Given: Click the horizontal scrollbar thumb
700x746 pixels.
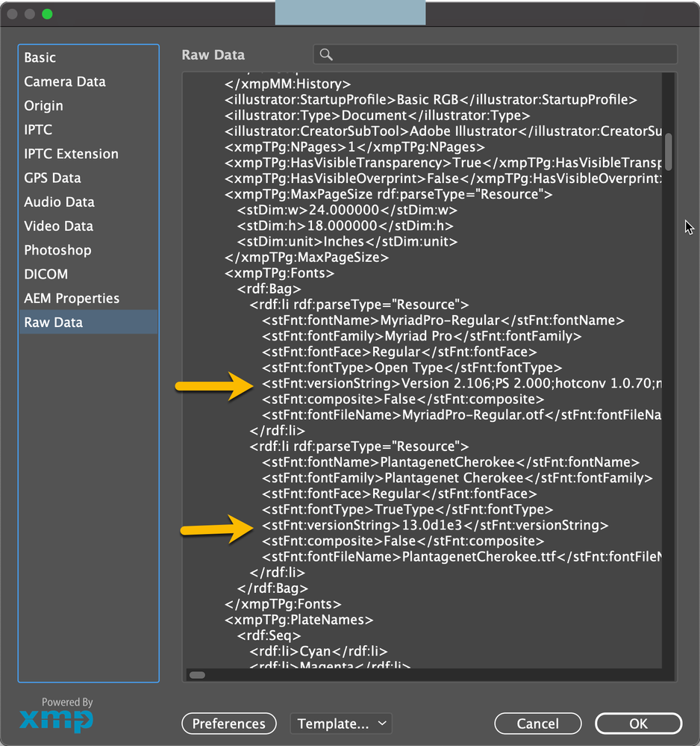Looking at the screenshot, I should pyautogui.click(x=197, y=675).
